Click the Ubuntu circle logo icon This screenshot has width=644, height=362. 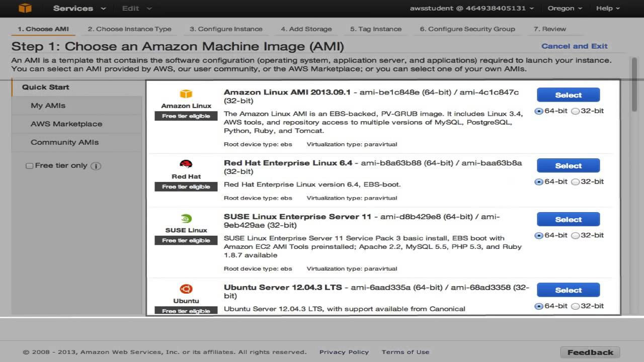tap(186, 289)
